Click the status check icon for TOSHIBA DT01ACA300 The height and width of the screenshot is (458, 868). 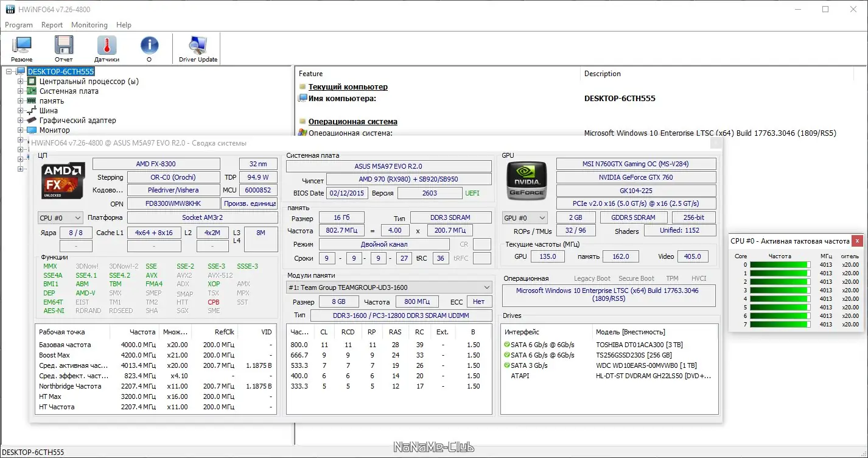[506, 345]
